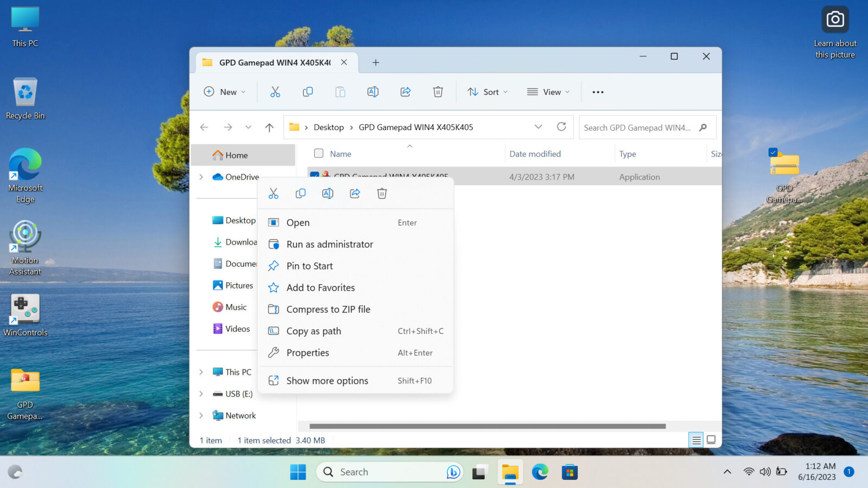Go up one folder level
The height and width of the screenshot is (488, 868).
point(269,127)
